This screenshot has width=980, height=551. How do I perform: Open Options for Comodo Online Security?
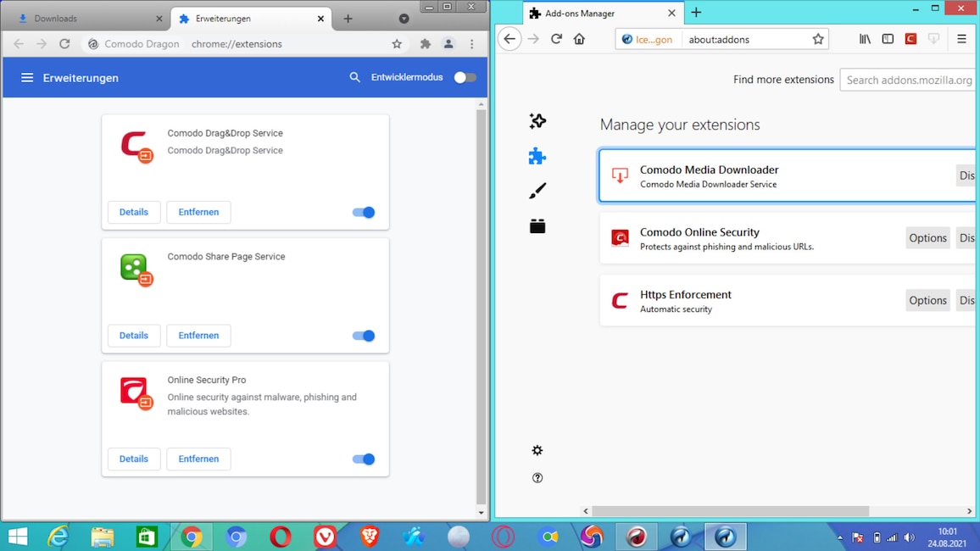927,238
